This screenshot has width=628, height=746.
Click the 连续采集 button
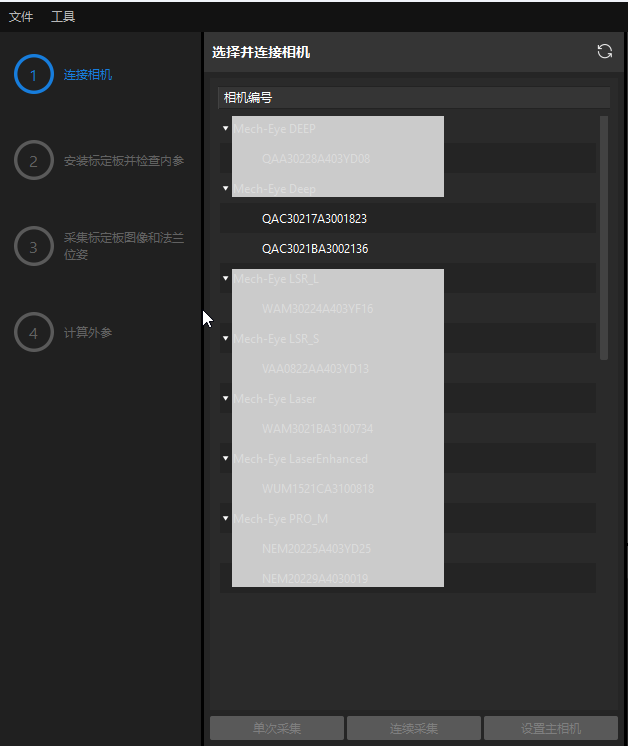tap(414, 728)
